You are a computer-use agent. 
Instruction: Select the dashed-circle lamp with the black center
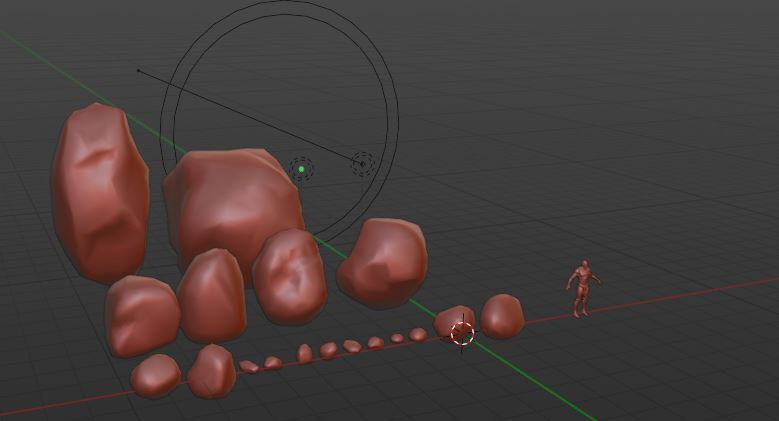[362, 164]
